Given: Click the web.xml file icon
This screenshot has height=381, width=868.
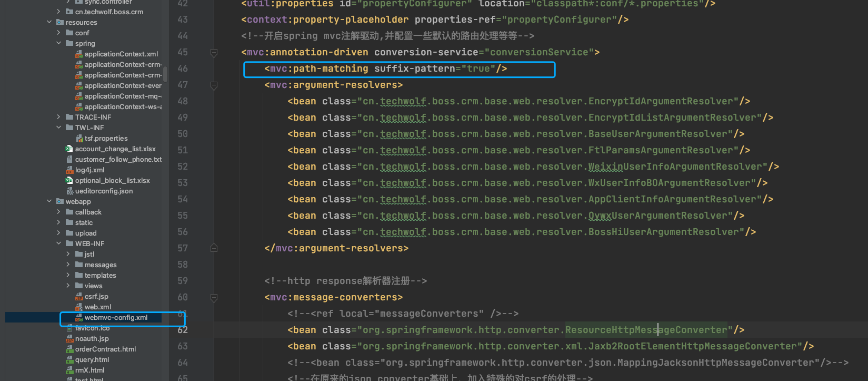Looking at the screenshot, I should point(79,307).
